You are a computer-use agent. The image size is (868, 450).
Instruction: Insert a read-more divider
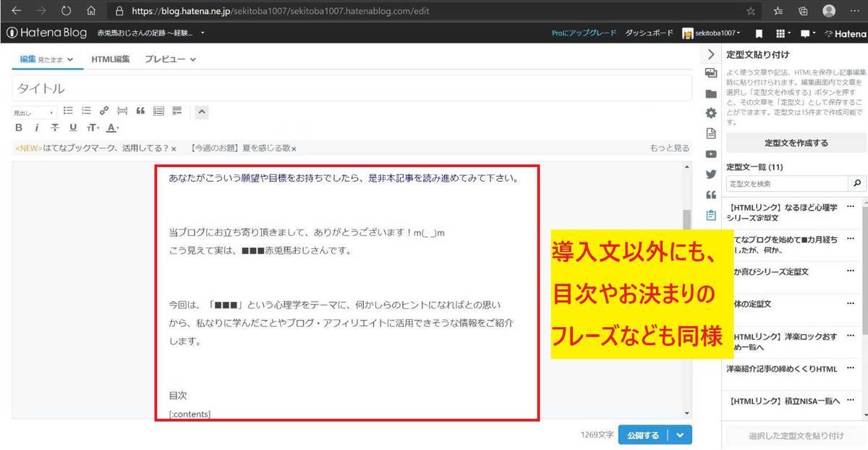(x=122, y=111)
